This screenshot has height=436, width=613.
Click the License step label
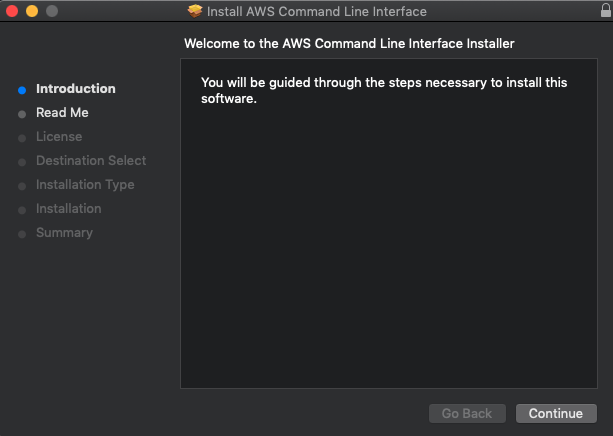[x=59, y=136]
